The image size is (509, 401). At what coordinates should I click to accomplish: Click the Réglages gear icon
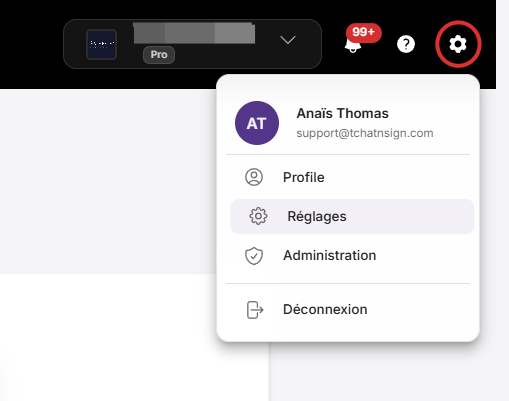pos(258,216)
